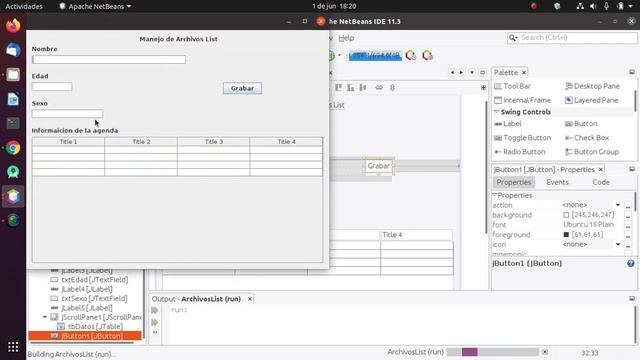Open the clock calendar in top bar
Image resolution: width=640 pixels, height=360 pixels.
pyautogui.click(x=334, y=6)
